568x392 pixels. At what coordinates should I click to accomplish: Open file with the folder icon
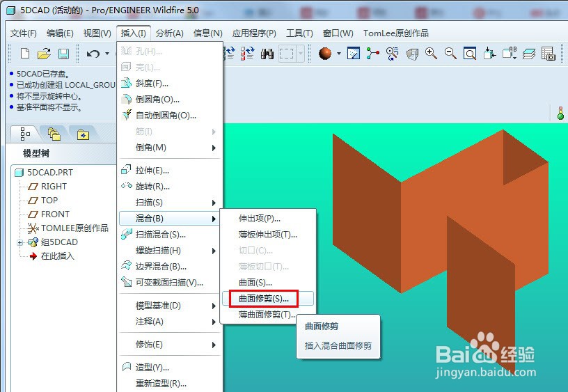44,54
